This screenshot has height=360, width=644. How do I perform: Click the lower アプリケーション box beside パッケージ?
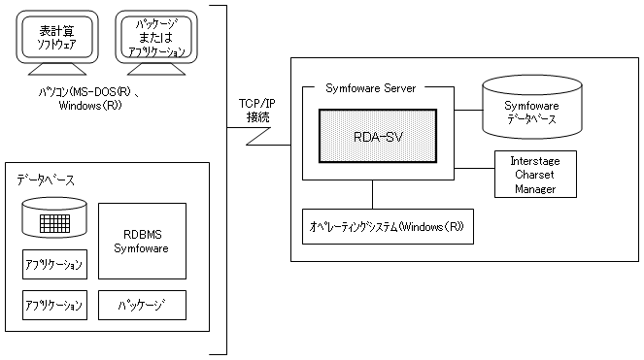[x=54, y=305]
